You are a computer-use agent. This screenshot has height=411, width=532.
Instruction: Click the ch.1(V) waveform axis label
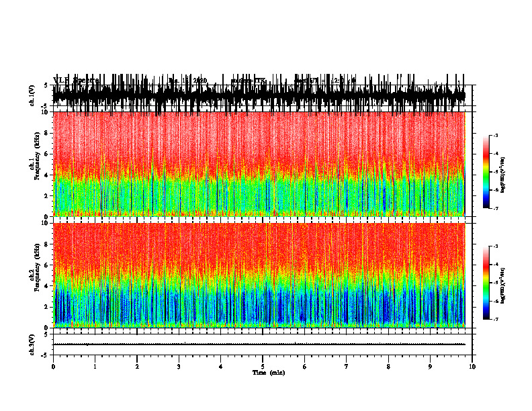tap(32, 97)
